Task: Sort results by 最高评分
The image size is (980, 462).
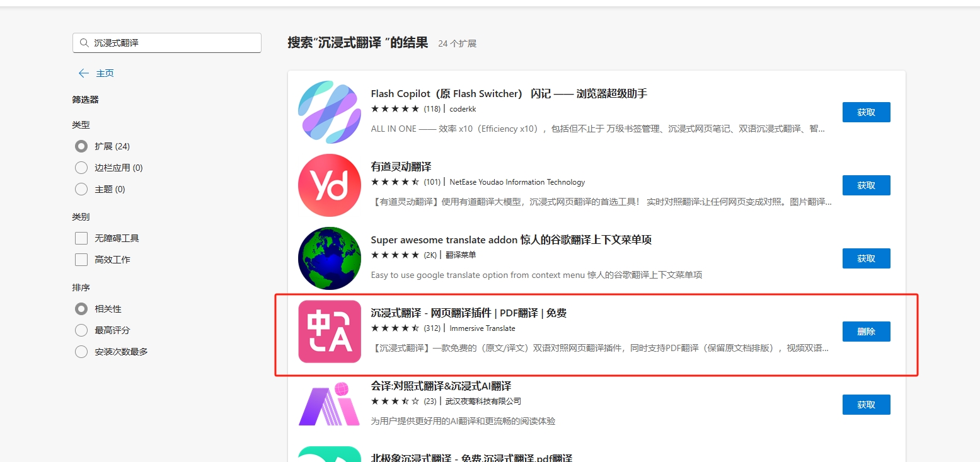Action: click(81, 330)
